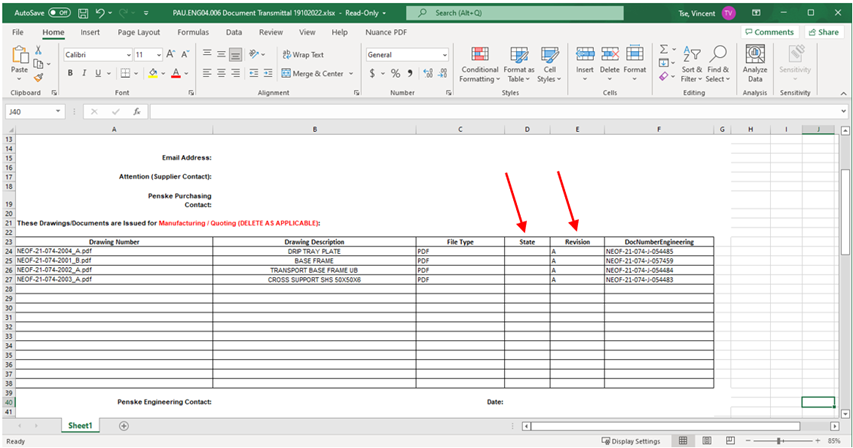853x448 pixels.
Task: Click the Copy icon
Action: (38, 64)
